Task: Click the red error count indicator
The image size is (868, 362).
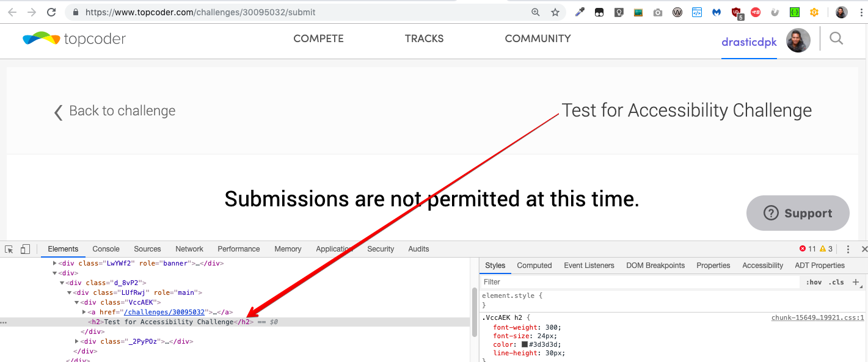Action: coord(808,249)
